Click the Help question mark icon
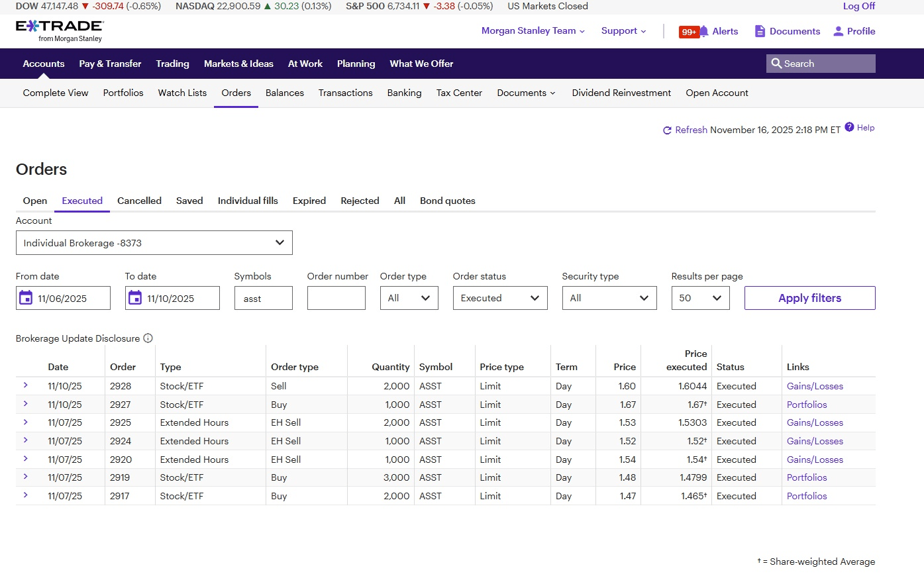The image size is (924, 586). pos(849,127)
